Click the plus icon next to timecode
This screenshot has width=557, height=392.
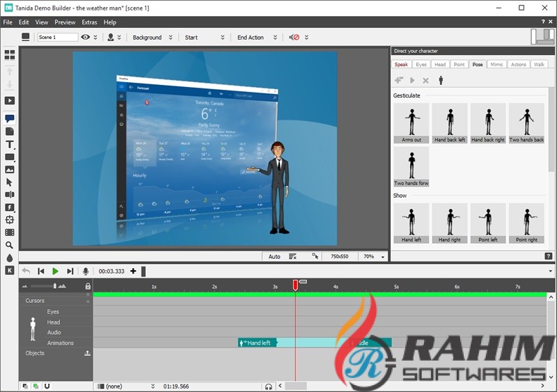pyautogui.click(x=133, y=271)
